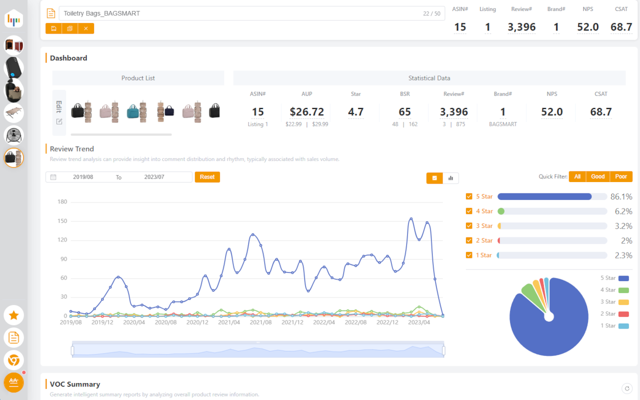The image size is (640, 400).
Task: Toggle 5 Star blue legend swatch in pie chart
Action: click(623, 278)
